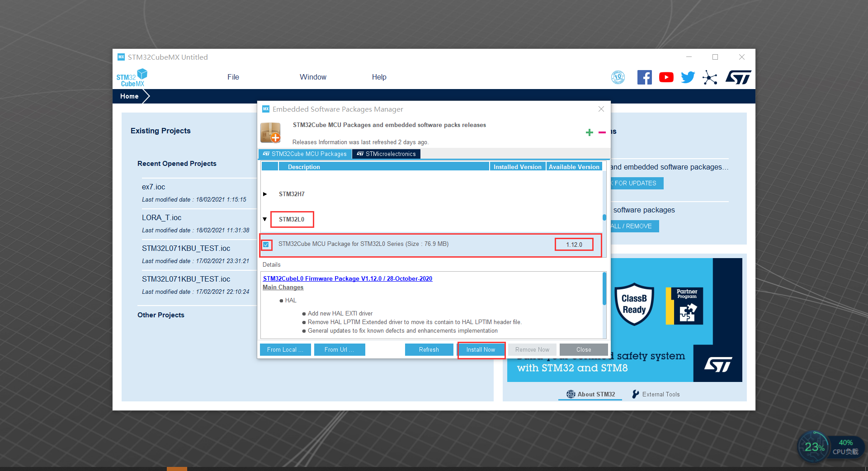Switch to the STMicroelectronics tab
The height and width of the screenshot is (471, 868).
387,154
